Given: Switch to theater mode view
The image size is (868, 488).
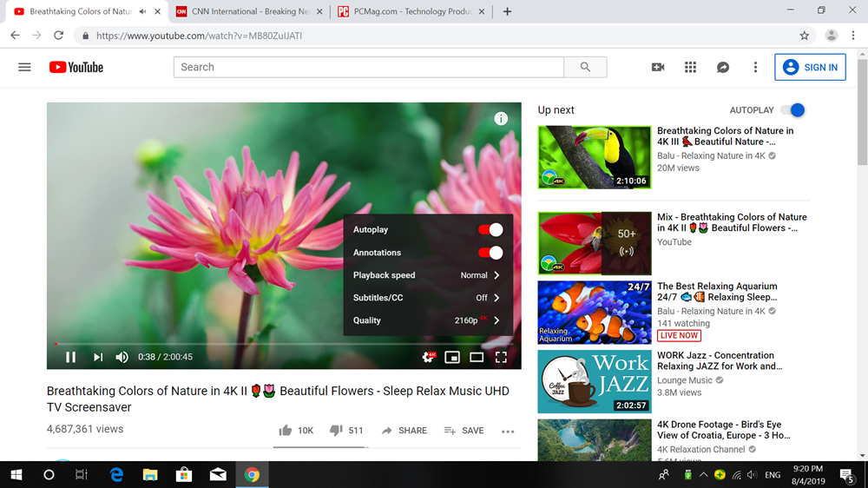Looking at the screenshot, I should tap(477, 357).
